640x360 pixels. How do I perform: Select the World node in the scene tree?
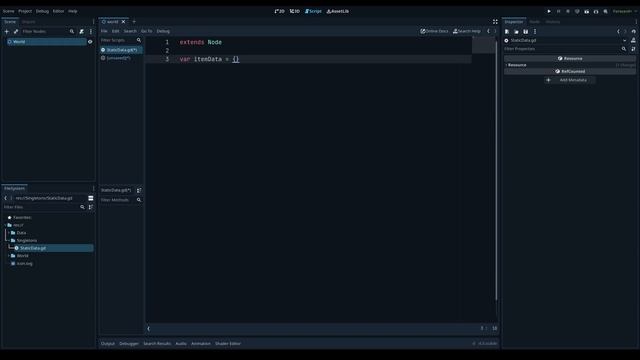[x=46, y=42]
